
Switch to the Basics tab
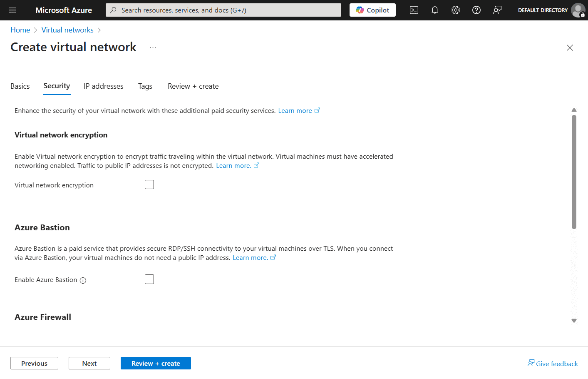[20, 86]
